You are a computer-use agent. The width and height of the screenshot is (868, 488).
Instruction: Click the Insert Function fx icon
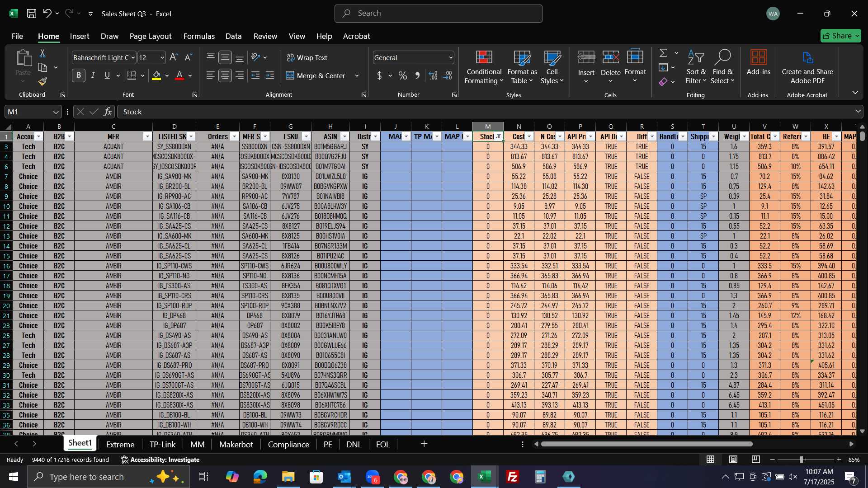point(108,112)
